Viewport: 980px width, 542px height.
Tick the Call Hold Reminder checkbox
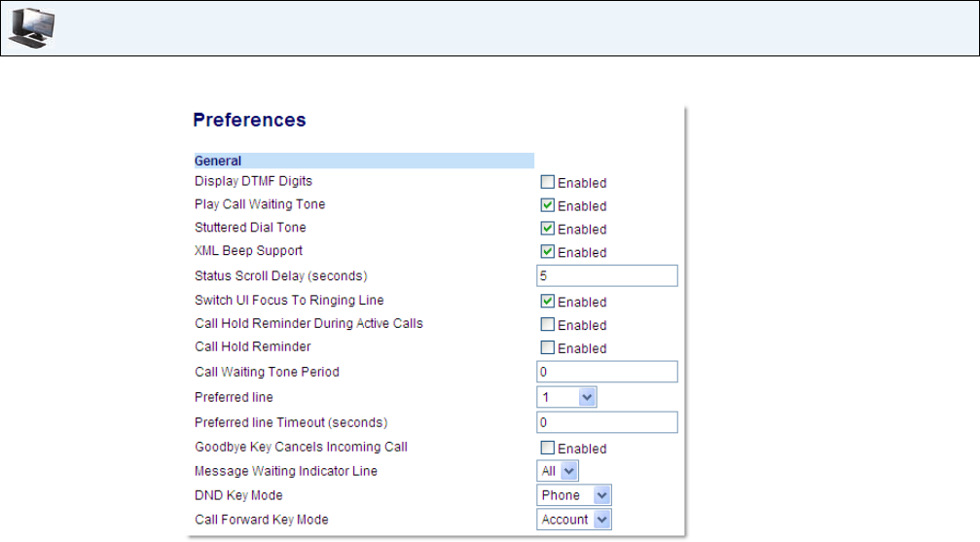548,348
